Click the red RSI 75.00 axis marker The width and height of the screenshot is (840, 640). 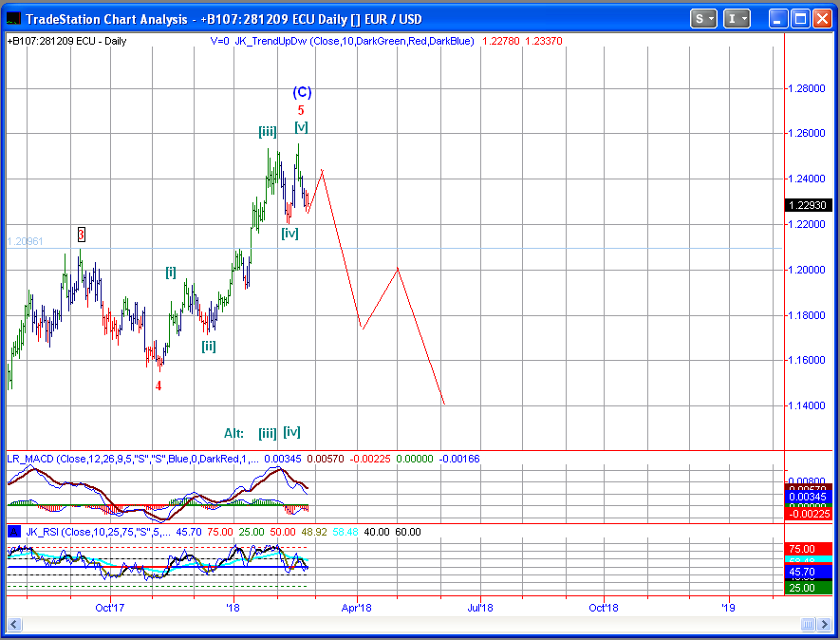pos(809,549)
